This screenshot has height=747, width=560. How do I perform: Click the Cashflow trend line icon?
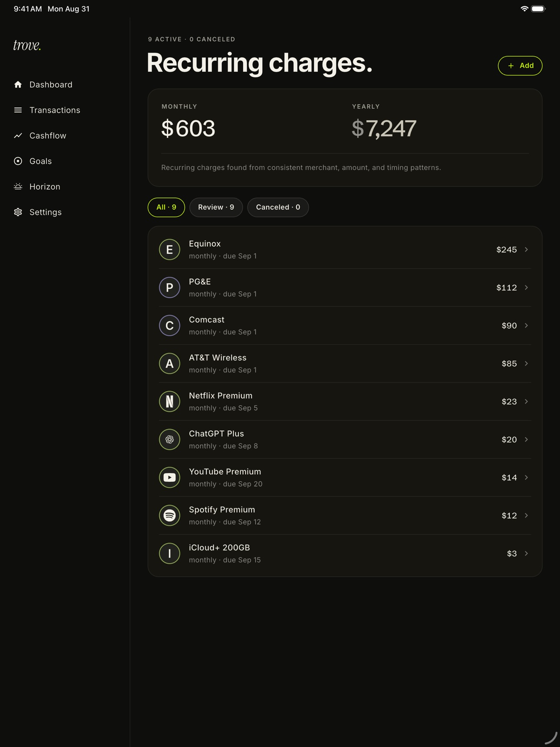tap(18, 136)
